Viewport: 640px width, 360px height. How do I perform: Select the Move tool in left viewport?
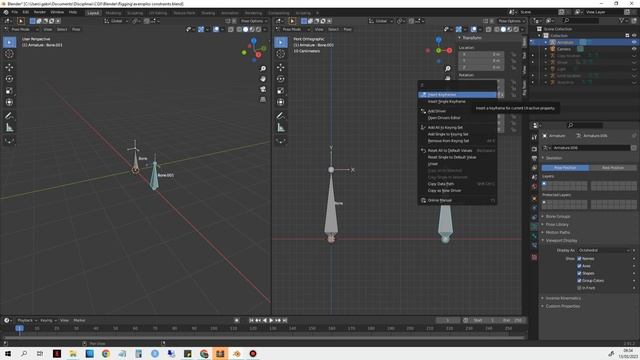point(9,67)
